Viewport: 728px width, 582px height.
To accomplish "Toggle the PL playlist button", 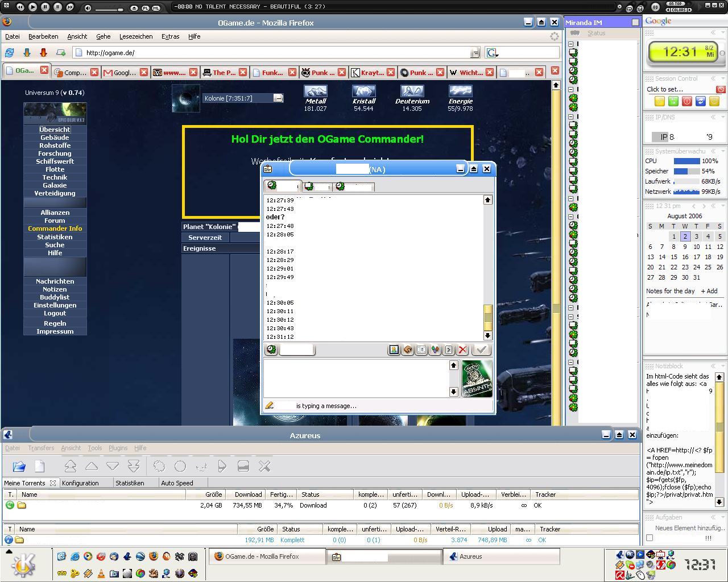I will (x=145, y=8).
